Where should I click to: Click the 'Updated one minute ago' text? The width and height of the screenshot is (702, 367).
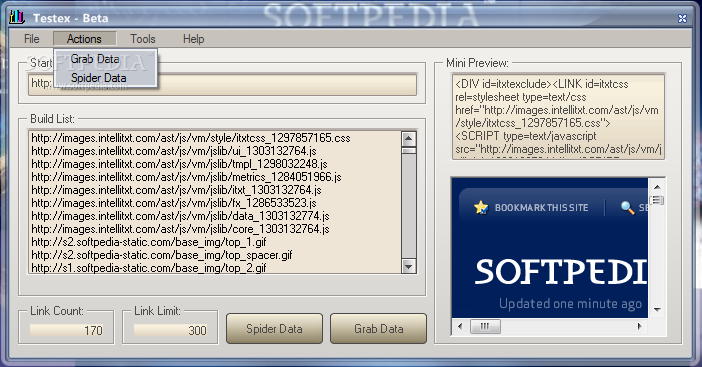pos(570,304)
